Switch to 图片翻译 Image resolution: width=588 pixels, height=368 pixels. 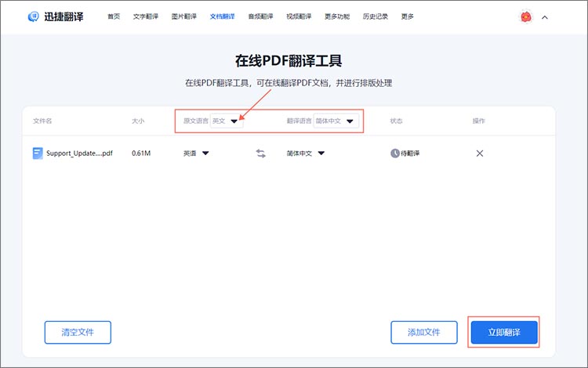coord(183,16)
